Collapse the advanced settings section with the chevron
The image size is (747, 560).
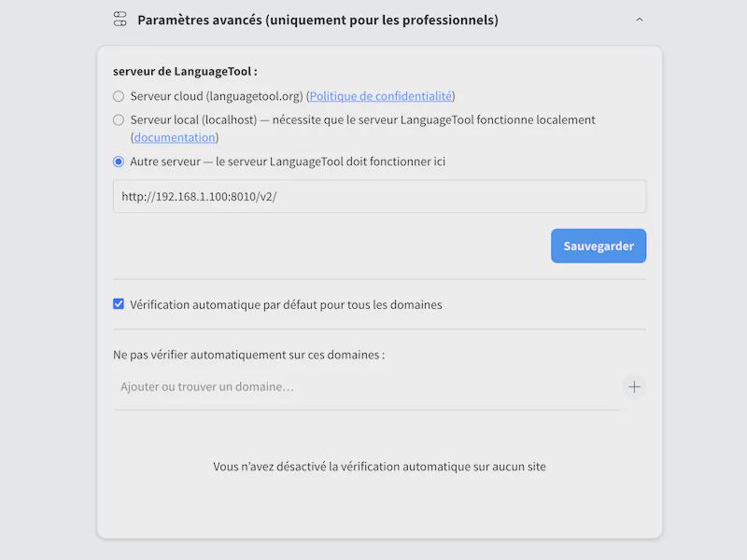640,19
